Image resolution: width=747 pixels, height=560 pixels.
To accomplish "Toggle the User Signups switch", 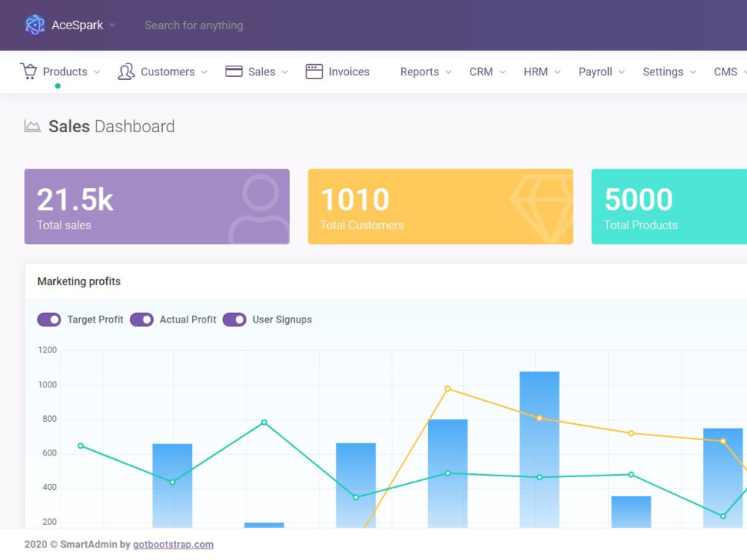I will tap(235, 320).
